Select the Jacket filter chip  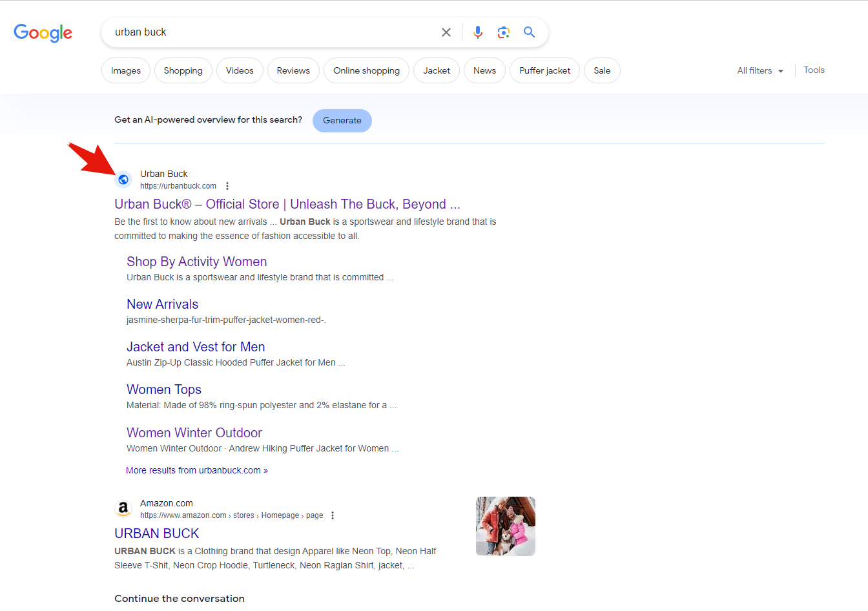437,70
